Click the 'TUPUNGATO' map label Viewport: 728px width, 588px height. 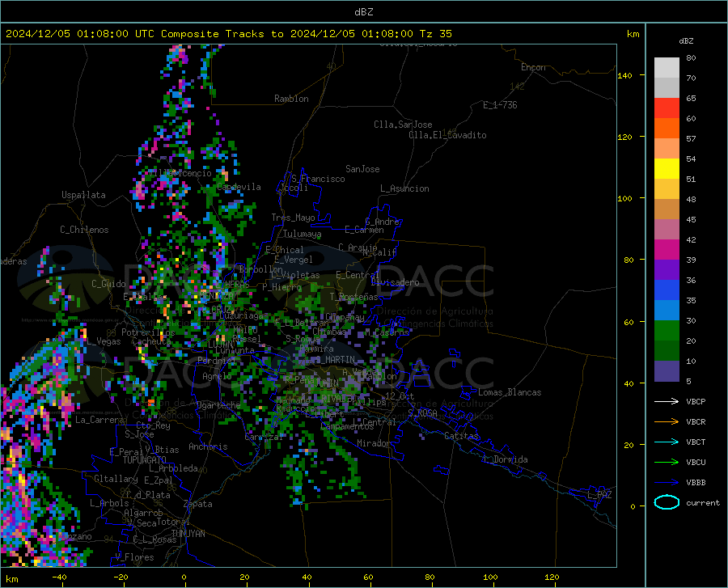[145, 460]
